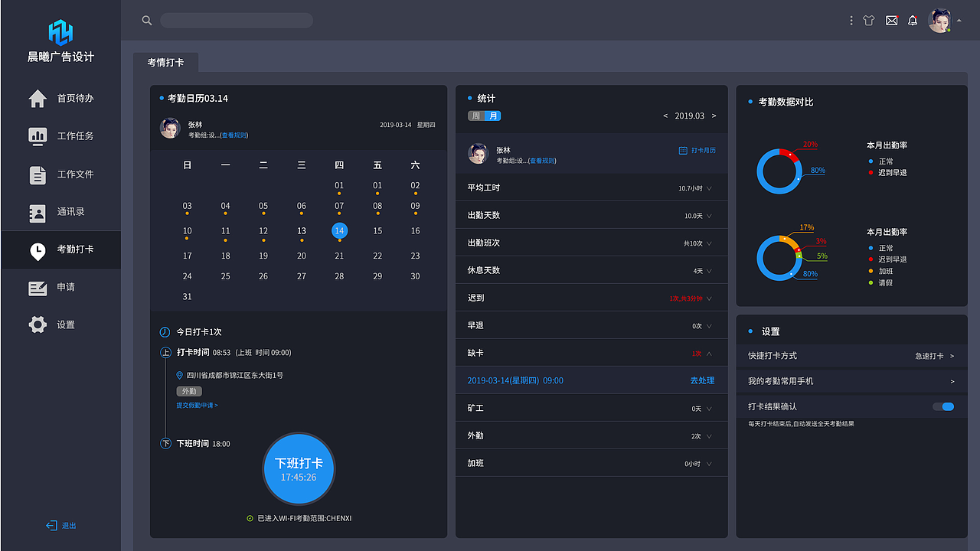Open the 通讯录 menu item
The height and width of the screenshot is (551, 980).
coord(60,212)
